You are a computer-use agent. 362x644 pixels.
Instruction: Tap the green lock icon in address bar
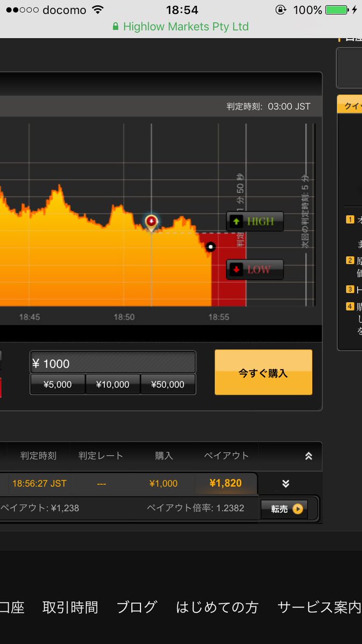pos(115,26)
